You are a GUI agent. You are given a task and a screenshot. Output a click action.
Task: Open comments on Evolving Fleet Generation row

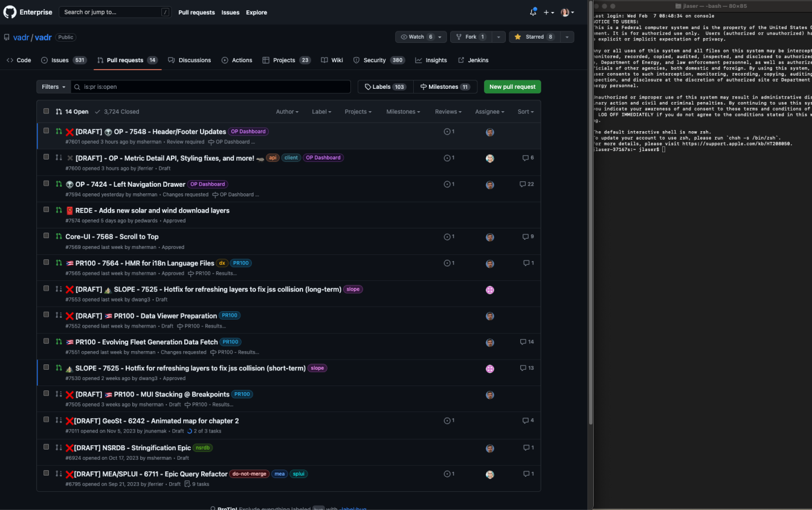point(527,342)
